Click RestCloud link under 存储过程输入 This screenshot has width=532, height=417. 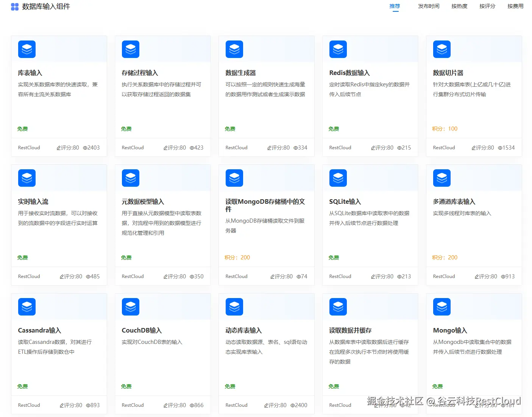click(133, 147)
